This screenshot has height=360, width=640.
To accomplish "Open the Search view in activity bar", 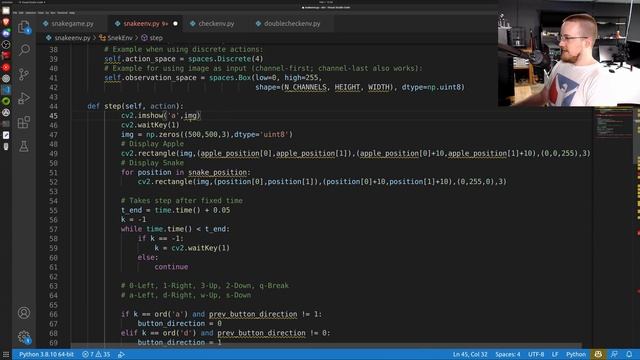I will point(24,50).
